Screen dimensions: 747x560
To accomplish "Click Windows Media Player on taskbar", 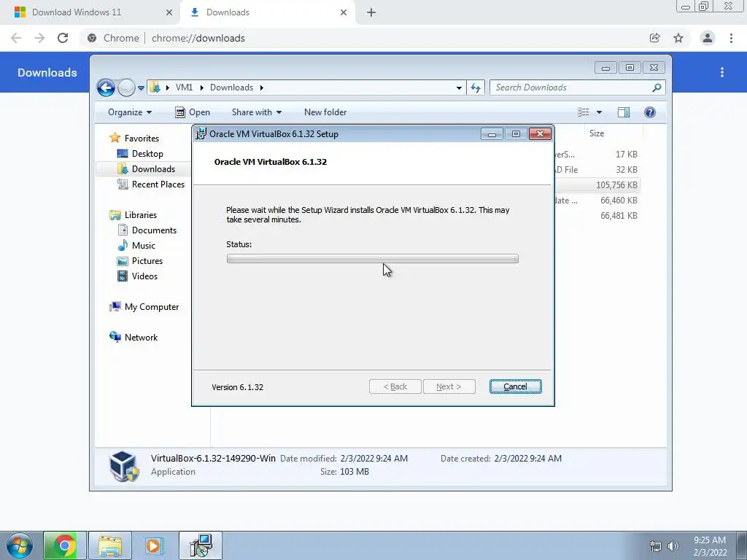I will click(155, 545).
